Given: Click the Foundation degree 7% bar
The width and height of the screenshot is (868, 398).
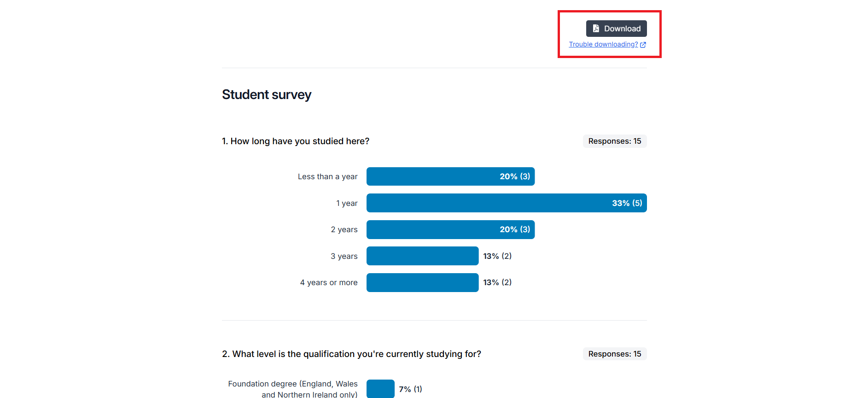Looking at the screenshot, I should click(x=380, y=389).
